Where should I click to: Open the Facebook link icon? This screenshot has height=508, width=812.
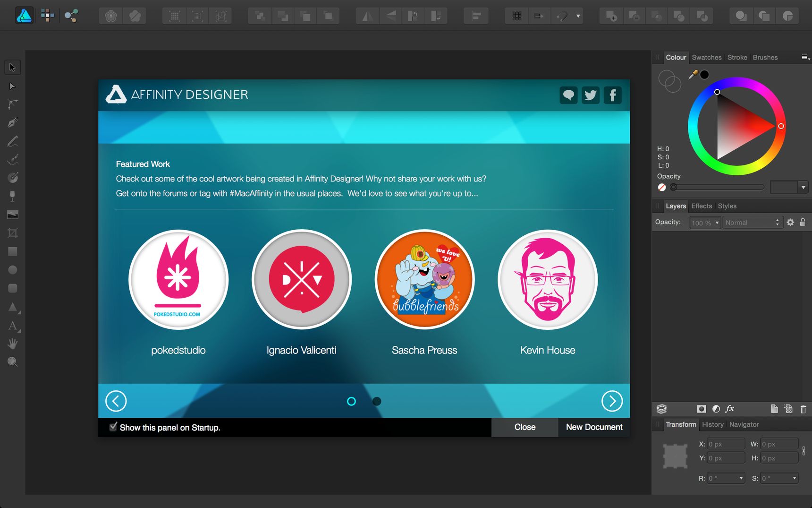point(613,95)
